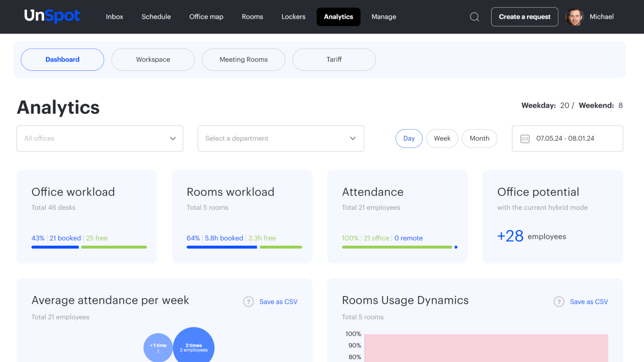Screen dimensions: 644x362
Task: Click the help icon beside Rooms Usage Dynamics
Action: 559,301
